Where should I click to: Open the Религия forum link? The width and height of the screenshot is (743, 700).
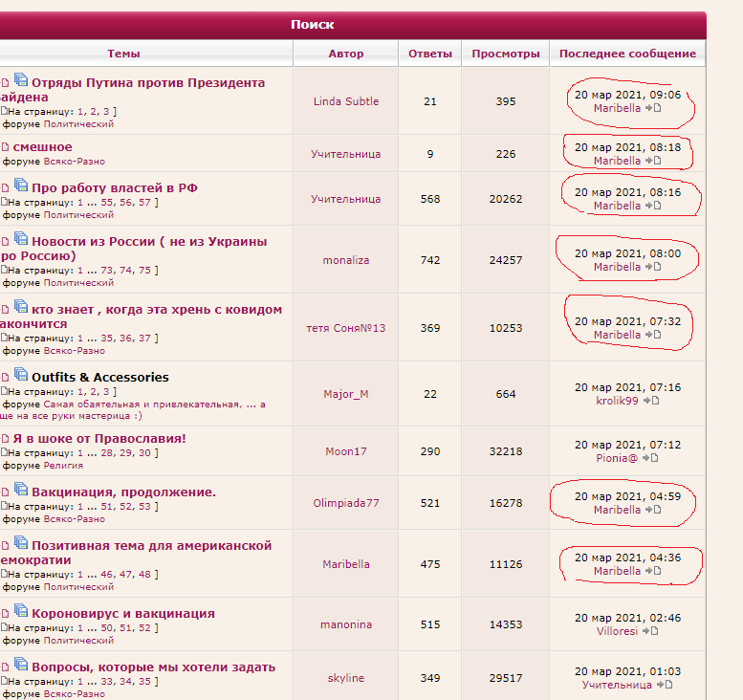coord(63,466)
